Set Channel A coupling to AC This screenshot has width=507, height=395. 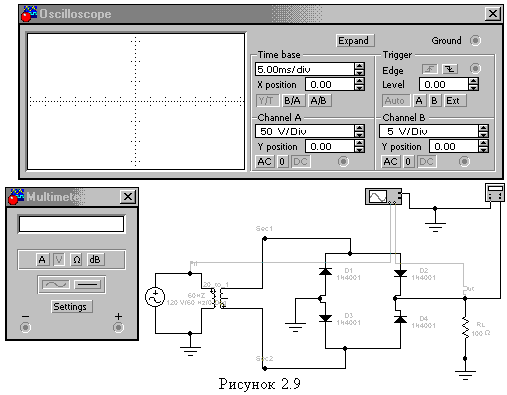(x=265, y=162)
